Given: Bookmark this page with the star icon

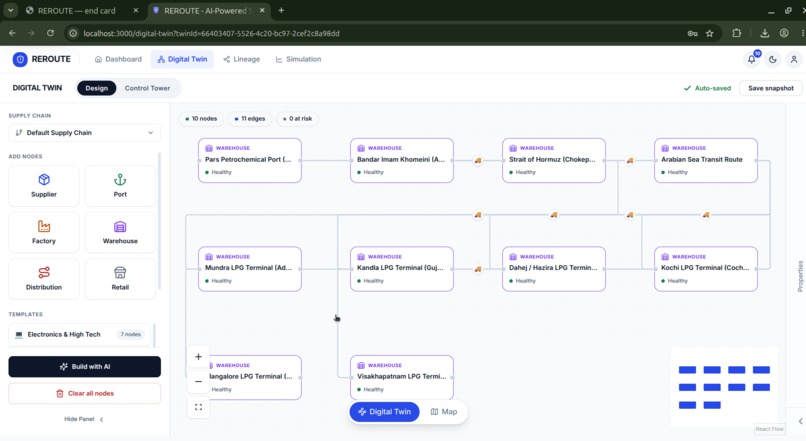Looking at the screenshot, I should tap(710, 33).
